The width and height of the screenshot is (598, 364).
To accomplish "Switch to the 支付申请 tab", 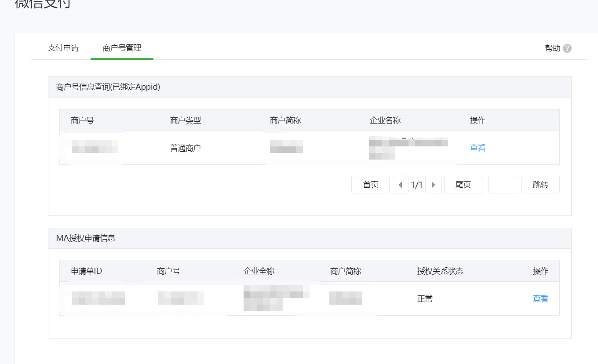I will coord(63,48).
